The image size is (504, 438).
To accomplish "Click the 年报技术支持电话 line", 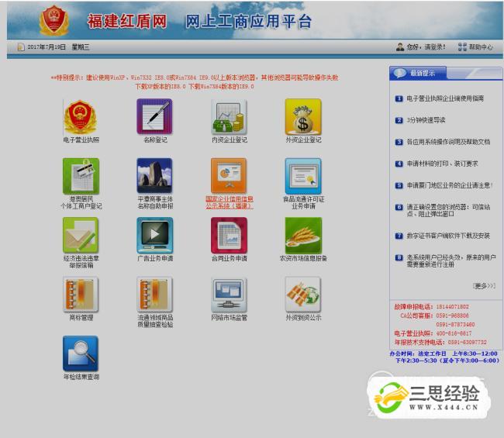I will (440, 342).
